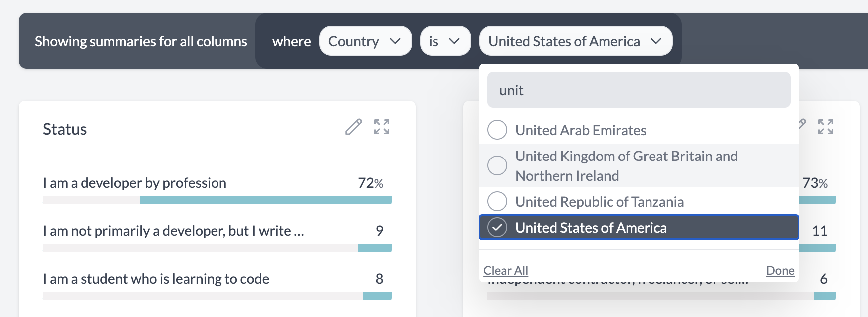Click the Done link to confirm filter
868x317 pixels.
tap(780, 270)
